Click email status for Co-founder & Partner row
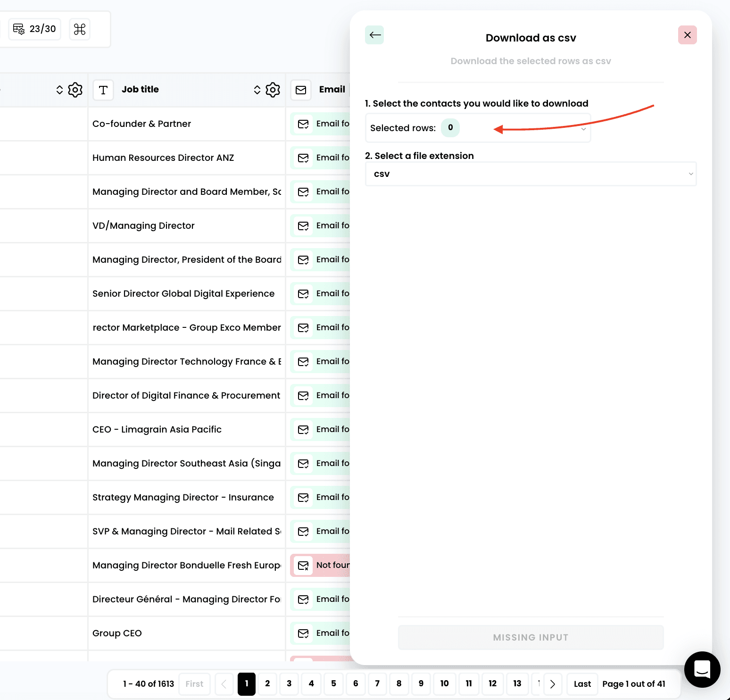The image size is (730, 700). [320, 124]
